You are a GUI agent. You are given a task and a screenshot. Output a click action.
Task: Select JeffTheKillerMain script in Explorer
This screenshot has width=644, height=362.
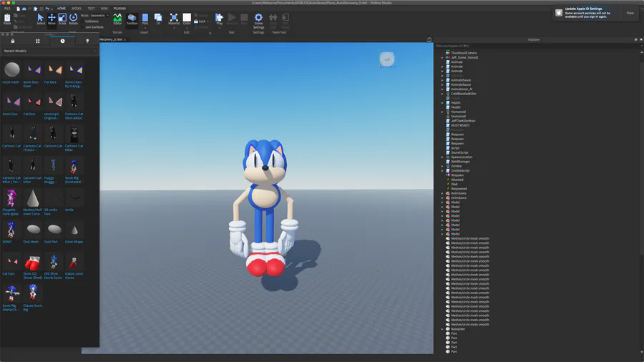coord(463,121)
